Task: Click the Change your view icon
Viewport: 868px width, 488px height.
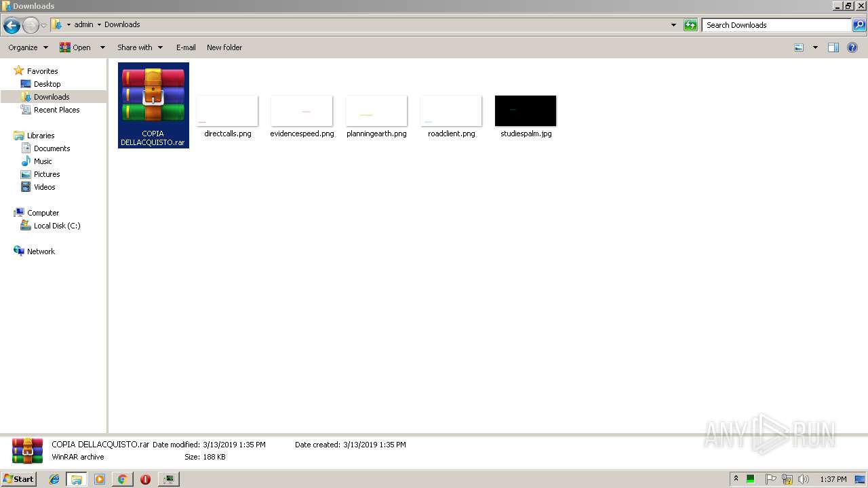Action: 799,47
